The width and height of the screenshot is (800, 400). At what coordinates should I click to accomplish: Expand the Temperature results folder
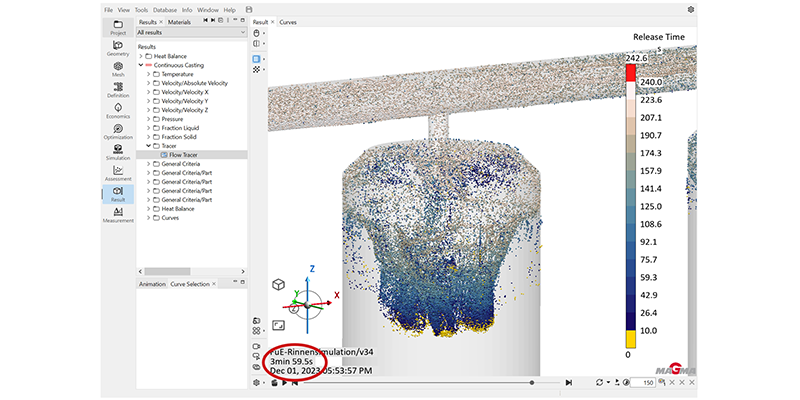pos(149,74)
